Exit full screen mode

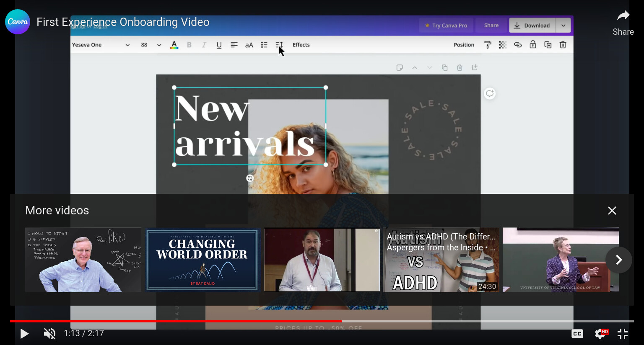click(x=623, y=334)
